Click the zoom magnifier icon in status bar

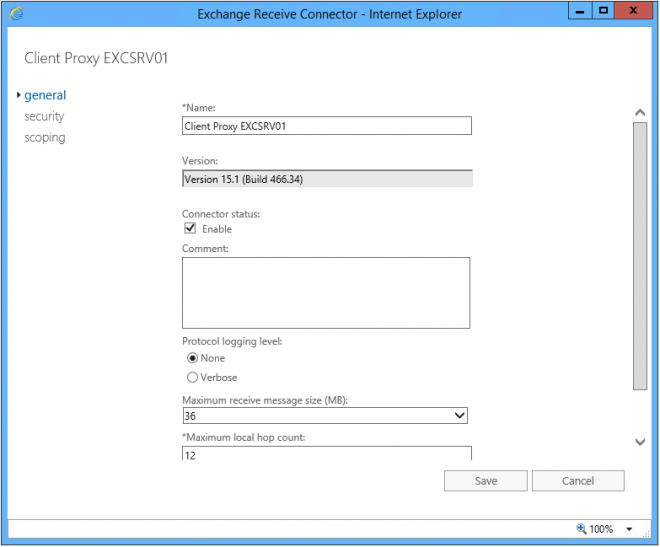[581, 528]
